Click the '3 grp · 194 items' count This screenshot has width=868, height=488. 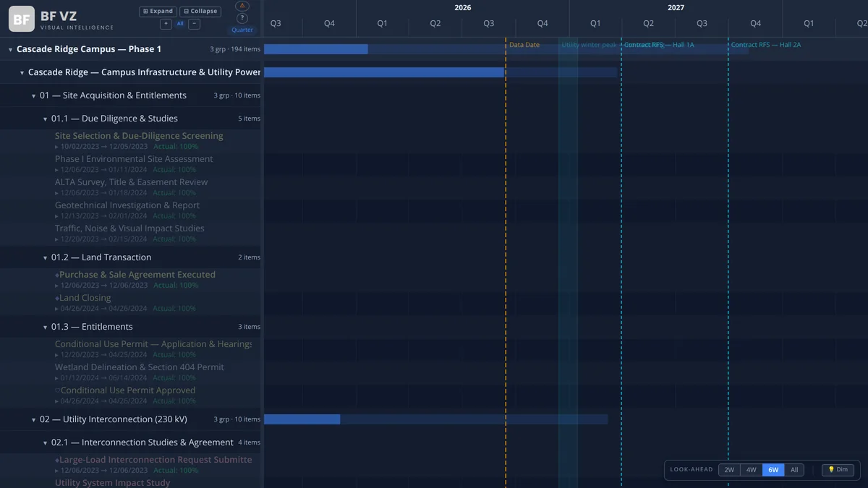point(235,49)
